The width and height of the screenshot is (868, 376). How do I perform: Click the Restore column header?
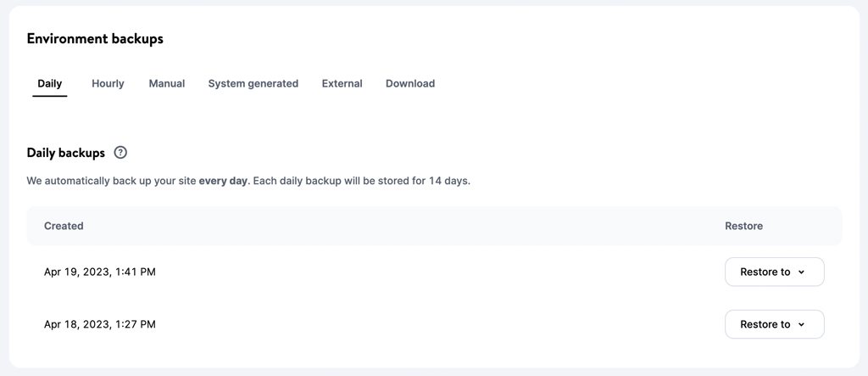point(744,226)
